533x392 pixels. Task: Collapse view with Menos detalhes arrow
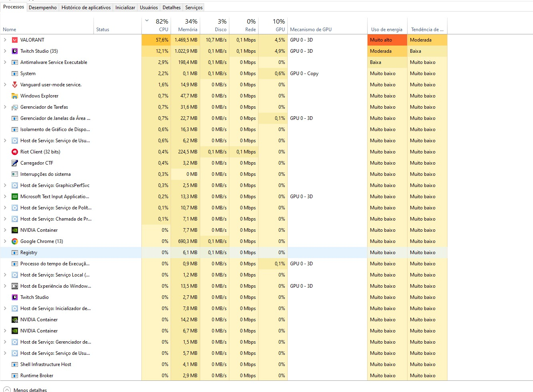pos(7,390)
